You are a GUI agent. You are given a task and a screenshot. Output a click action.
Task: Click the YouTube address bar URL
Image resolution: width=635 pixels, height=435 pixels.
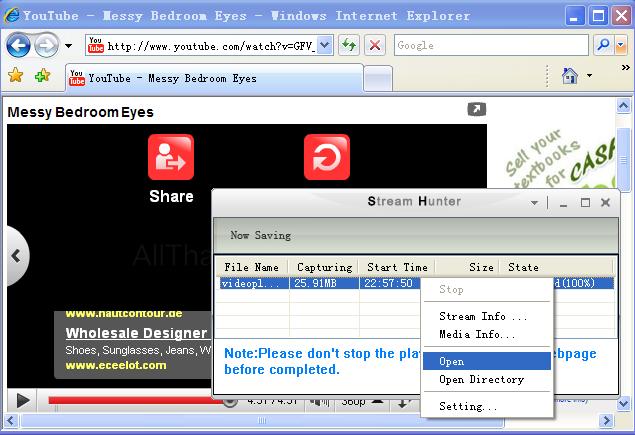tap(211, 46)
